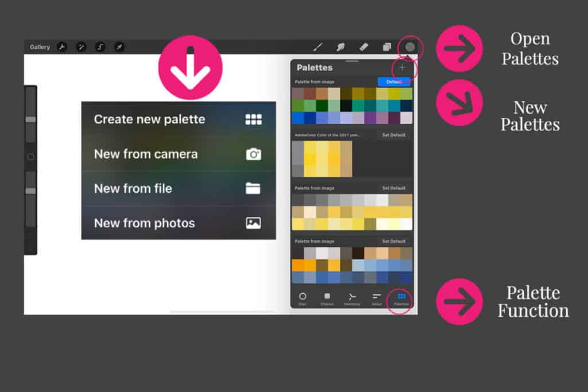Choose Create new palette
The height and width of the screenshot is (392, 588).
pos(178,119)
